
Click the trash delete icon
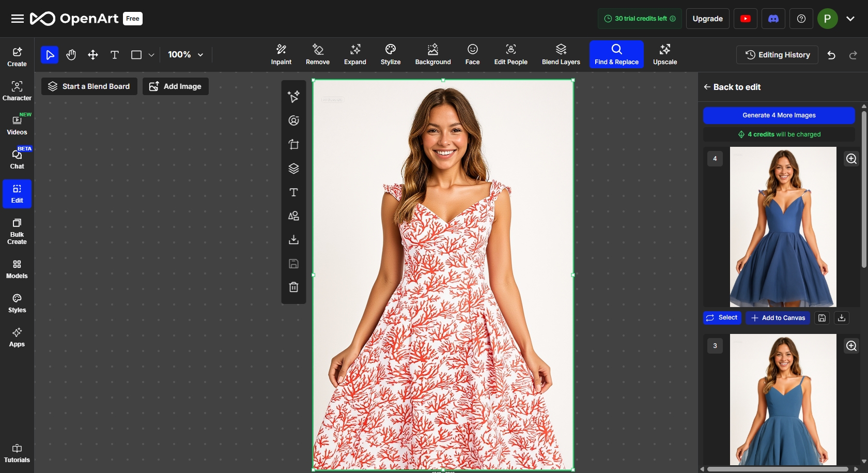[293, 287]
